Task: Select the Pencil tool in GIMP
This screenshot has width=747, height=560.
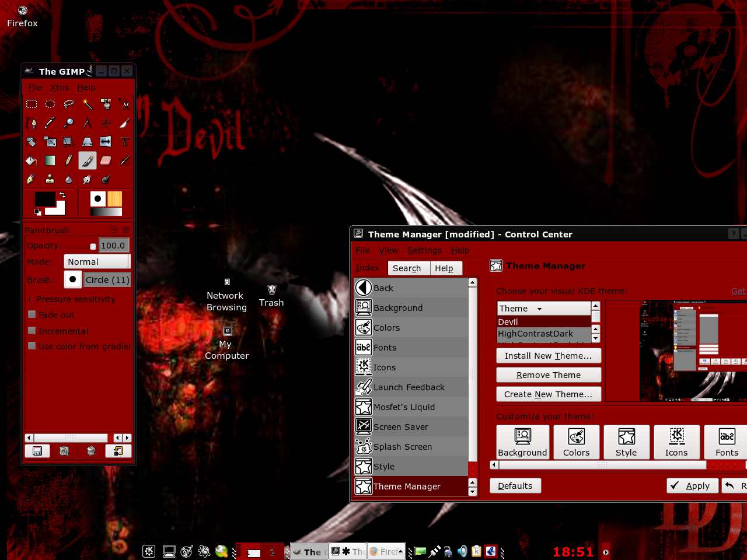Action: 69,160
